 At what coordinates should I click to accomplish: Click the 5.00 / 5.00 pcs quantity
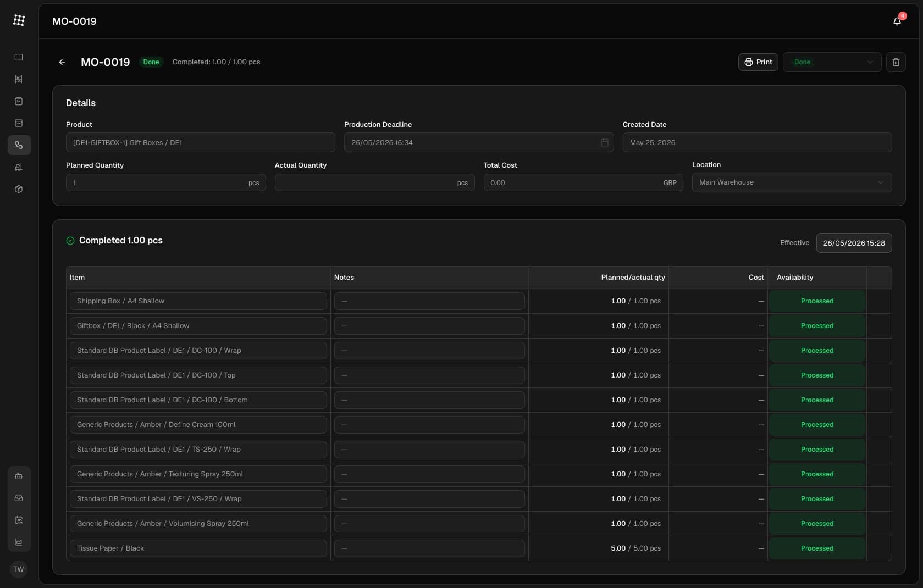[x=635, y=548]
